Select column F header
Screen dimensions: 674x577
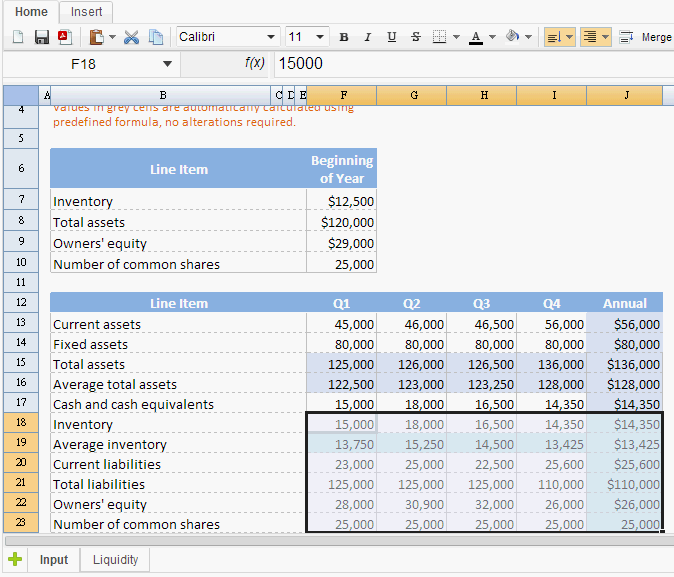[342, 95]
